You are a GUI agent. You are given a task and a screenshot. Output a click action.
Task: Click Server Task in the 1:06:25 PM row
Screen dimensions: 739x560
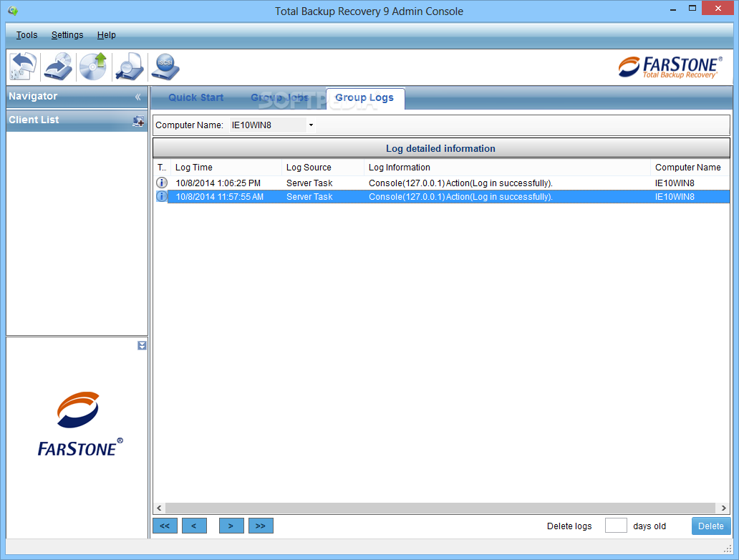pos(309,183)
